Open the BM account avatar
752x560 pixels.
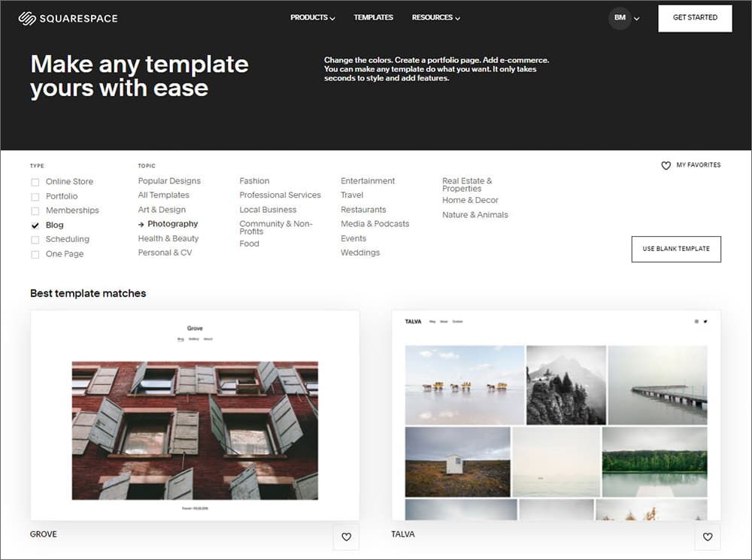pos(620,18)
